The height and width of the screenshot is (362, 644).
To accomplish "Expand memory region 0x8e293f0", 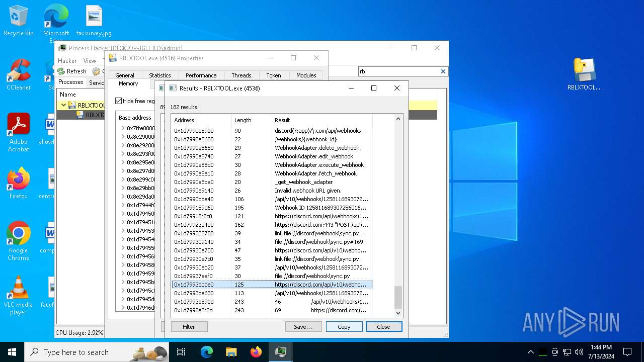I will click(123, 154).
